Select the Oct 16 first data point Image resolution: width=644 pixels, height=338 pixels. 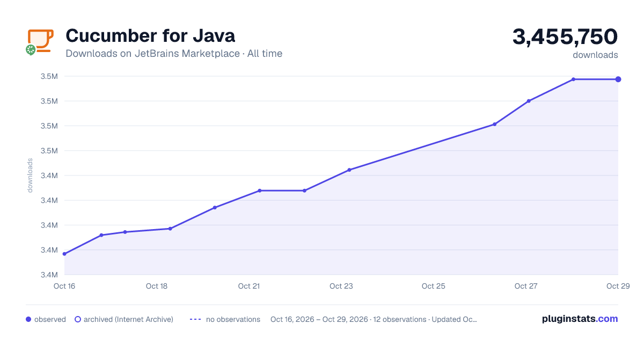(x=64, y=254)
